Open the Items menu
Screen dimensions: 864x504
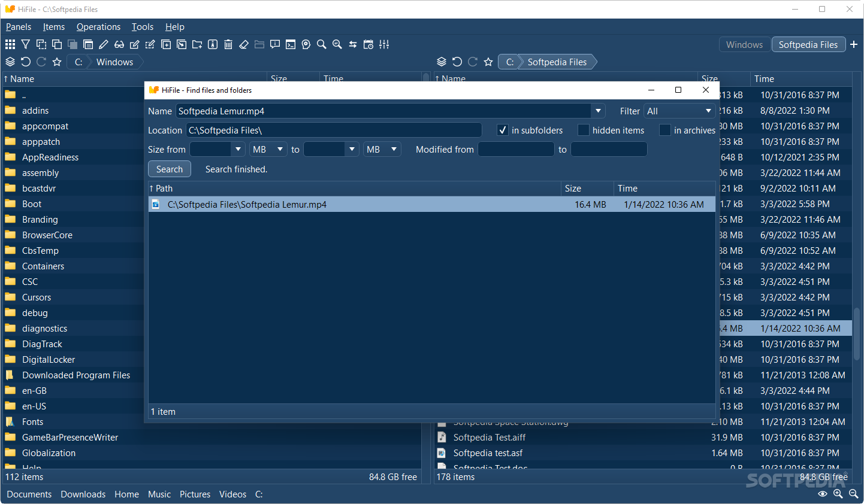(54, 27)
